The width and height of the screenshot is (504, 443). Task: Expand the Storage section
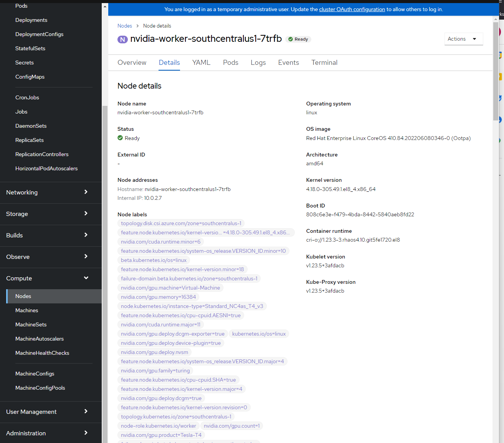[51, 214]
